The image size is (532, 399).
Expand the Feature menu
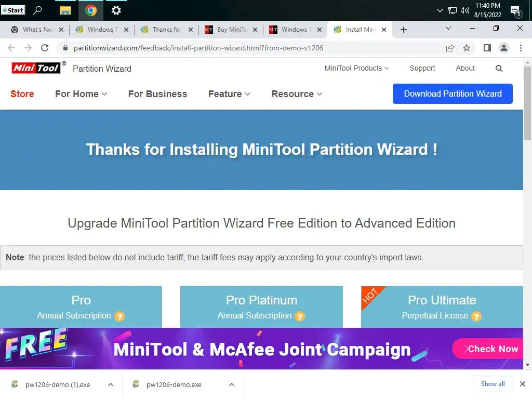tap(229, 94)
